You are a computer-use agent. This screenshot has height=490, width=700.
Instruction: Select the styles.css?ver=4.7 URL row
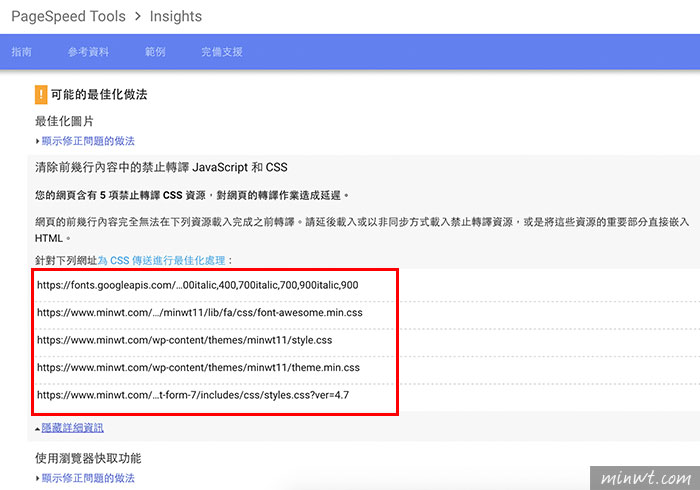tap(193, 395)
